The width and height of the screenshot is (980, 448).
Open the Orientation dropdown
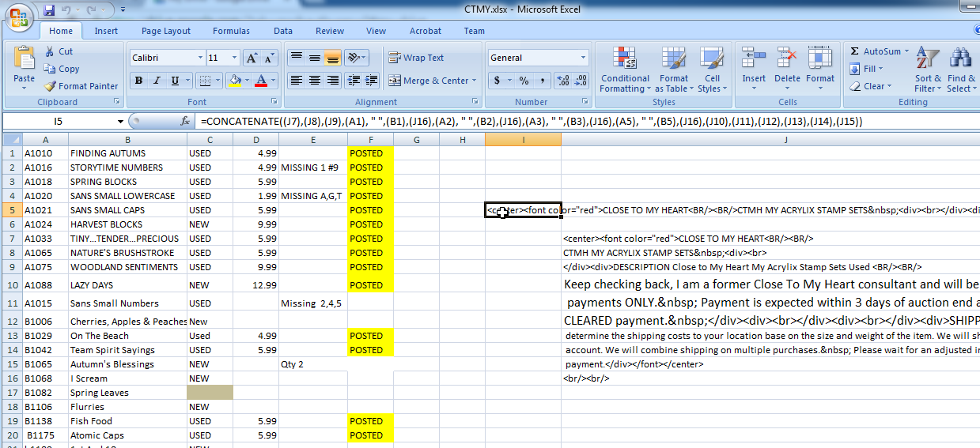[x=358, y=58]
